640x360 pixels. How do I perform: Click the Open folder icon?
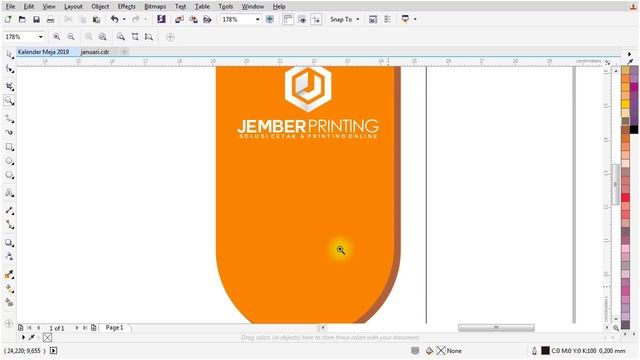(22, 19)
